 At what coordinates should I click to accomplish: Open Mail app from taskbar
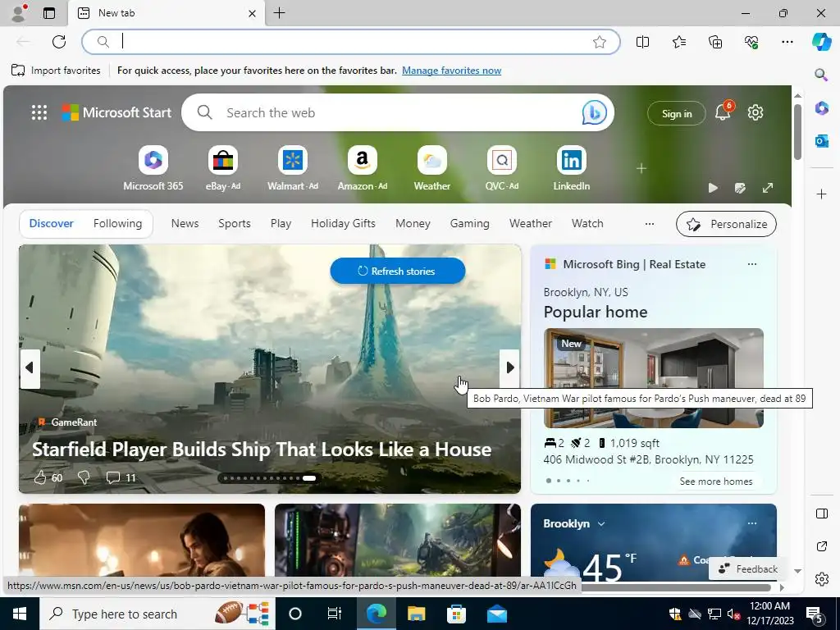(x=496, y=614)
